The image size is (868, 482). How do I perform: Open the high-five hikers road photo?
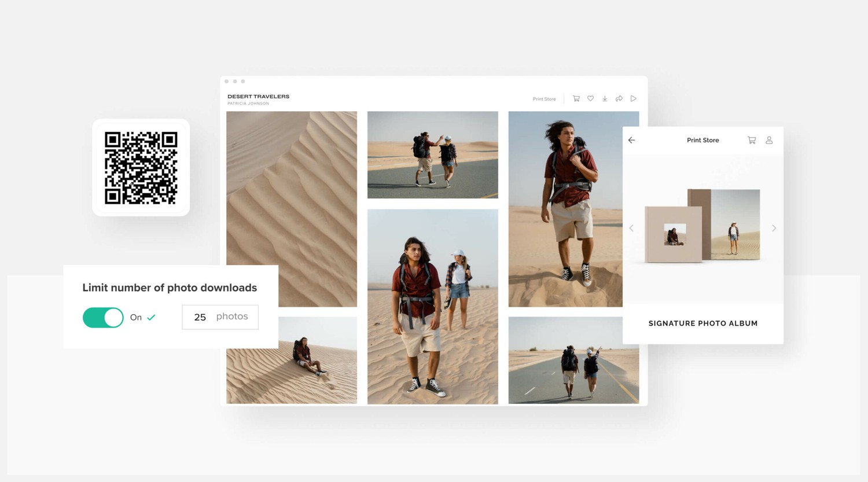click(x=432, y=154)
